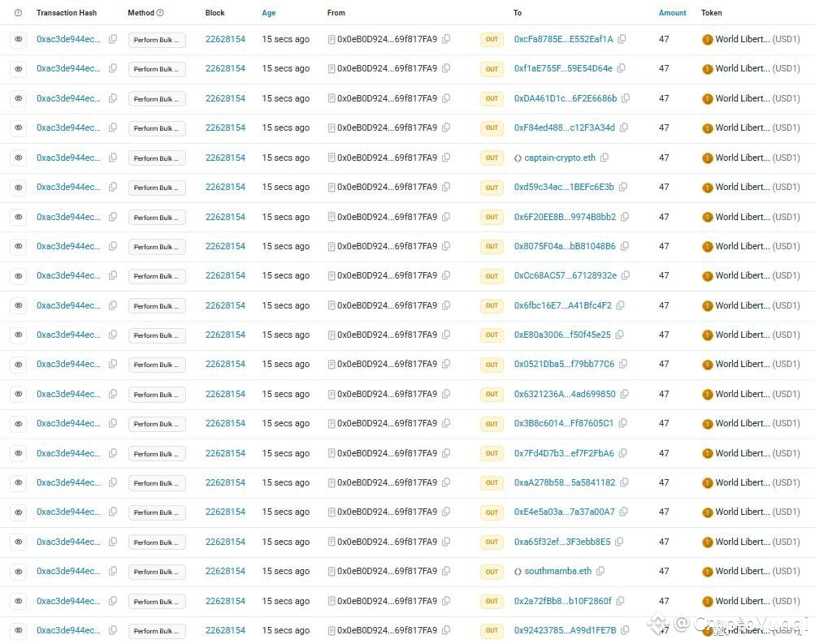Click '15 secs ago' in 0x2a72fBb8...b10F2860f row
The image size is (815, 644).
point(285,601)
